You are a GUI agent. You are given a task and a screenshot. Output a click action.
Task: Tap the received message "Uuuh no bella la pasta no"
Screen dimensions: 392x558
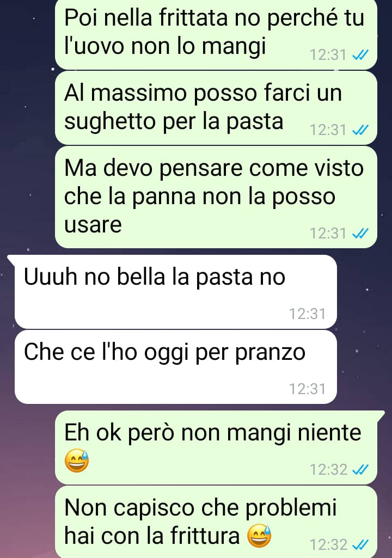(x=176, y=291)
